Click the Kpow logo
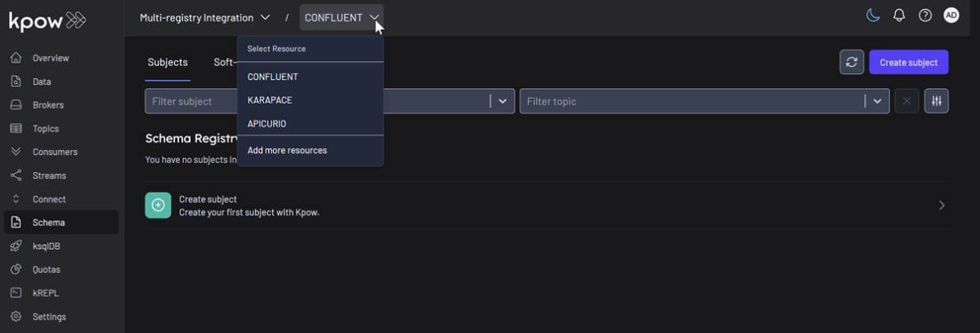The height and width of the screenshot is (333, 980). tap(47, 21)
